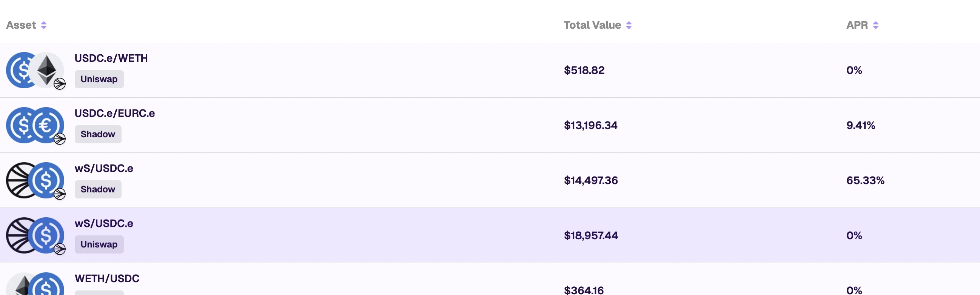Image resolution: width=980 pixels, height=295 pixels.
Task: Click the USDC.e/WETH token pair icon
Action: [35, 70]
